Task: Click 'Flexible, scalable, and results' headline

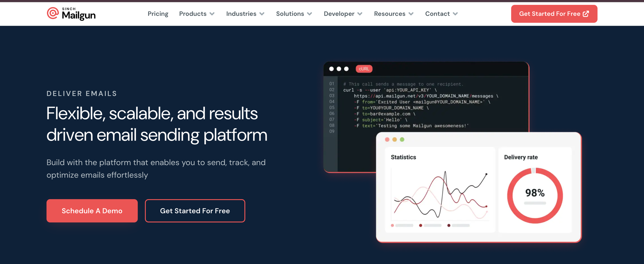Action: (152, 113)
